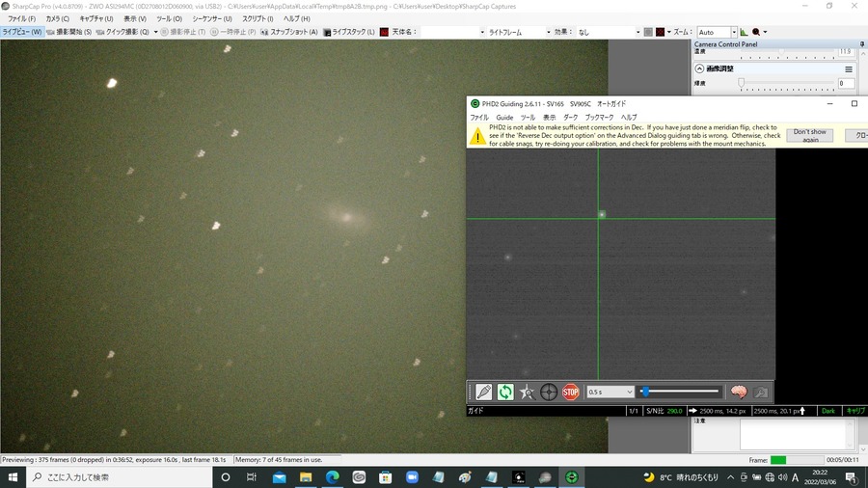
Task: Open PHD2 equipment connection (USB plug icon)
Action: click(x=483, y=392)
